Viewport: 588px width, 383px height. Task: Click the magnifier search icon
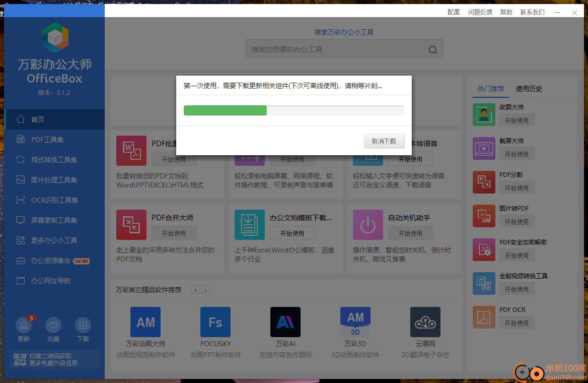pyautogui.click(x=433, y=49)
